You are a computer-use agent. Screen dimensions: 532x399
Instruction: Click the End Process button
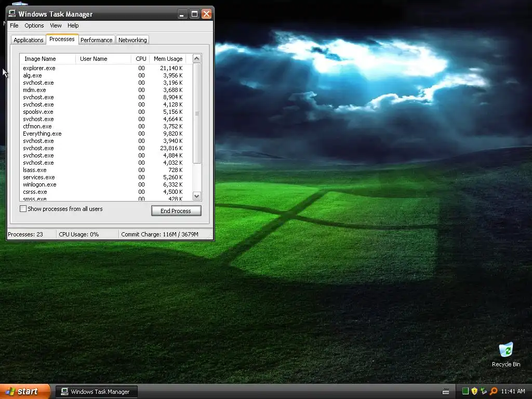tap(176, 211)
